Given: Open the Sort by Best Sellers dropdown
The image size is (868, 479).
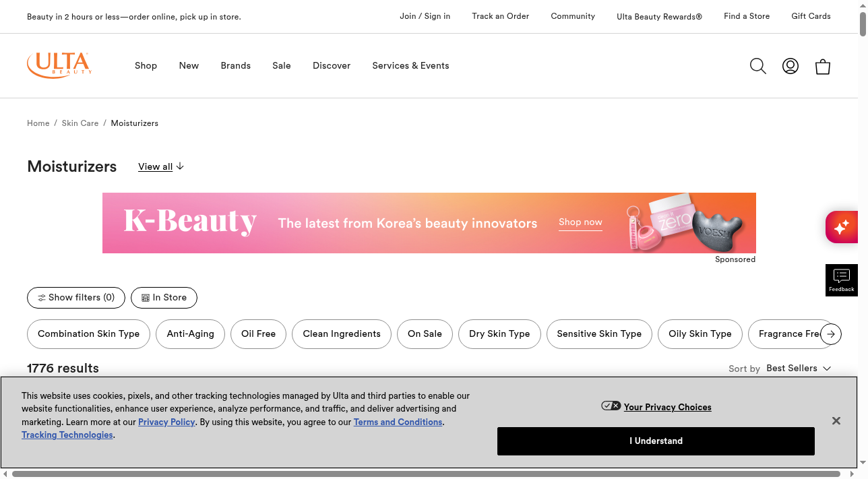Looking at the screenshot, I should (799, 369).
